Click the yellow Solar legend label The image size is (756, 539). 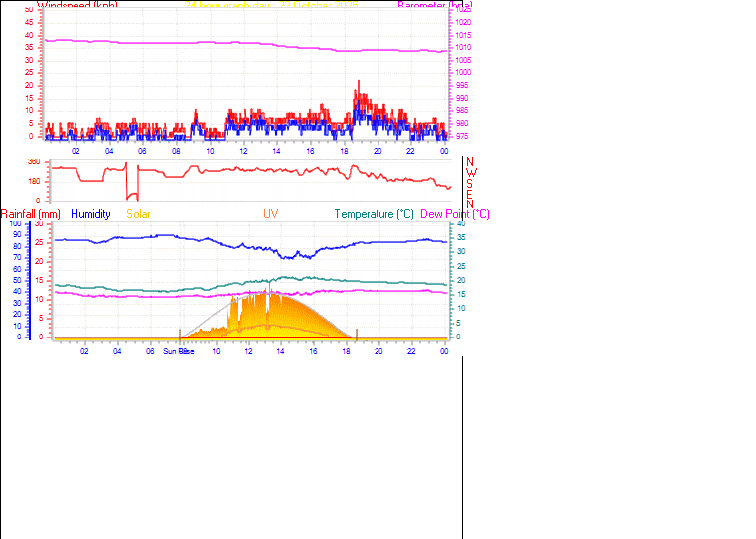(138, 214)
